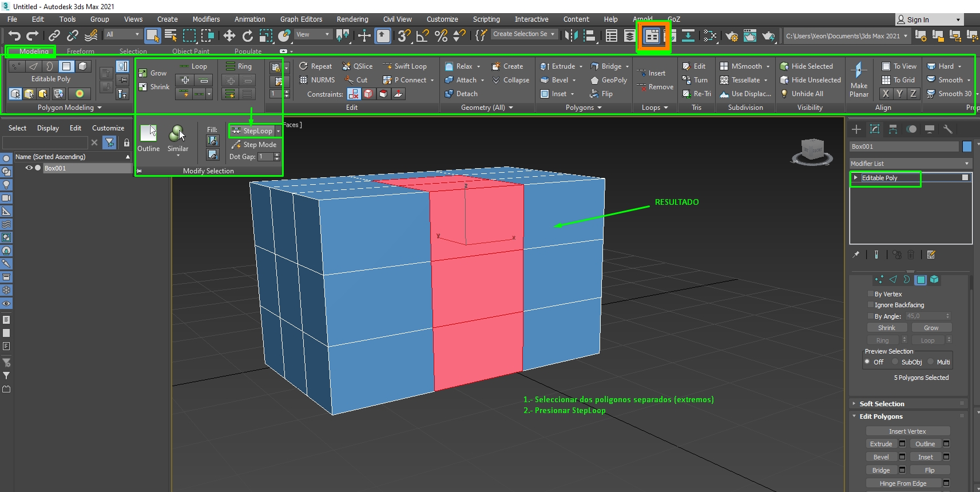Click Make Planar in Align panel
Image resolution: width=980 pixels, height=492 pixels.
[859, 80]
